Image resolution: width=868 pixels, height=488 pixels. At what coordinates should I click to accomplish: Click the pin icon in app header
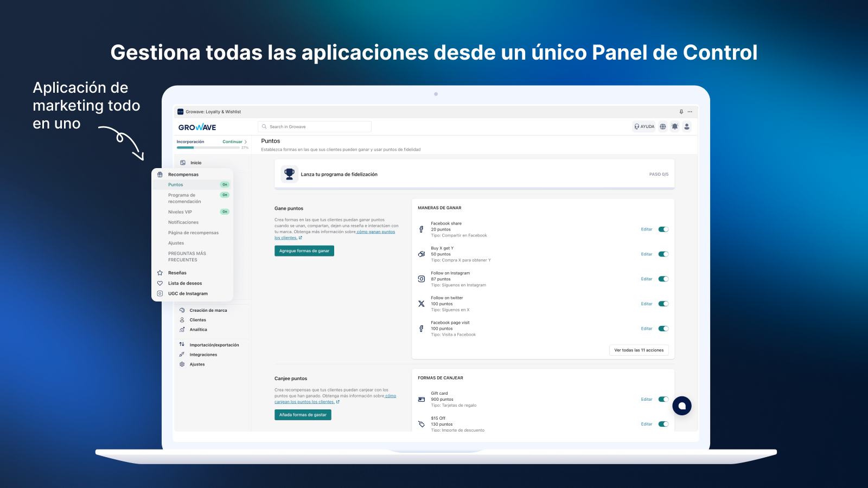[681, 112]
